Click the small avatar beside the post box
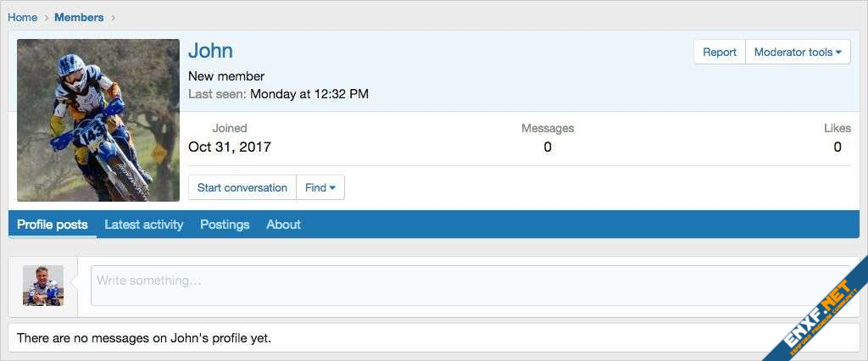The image size is (868, 361). [43, 286]
